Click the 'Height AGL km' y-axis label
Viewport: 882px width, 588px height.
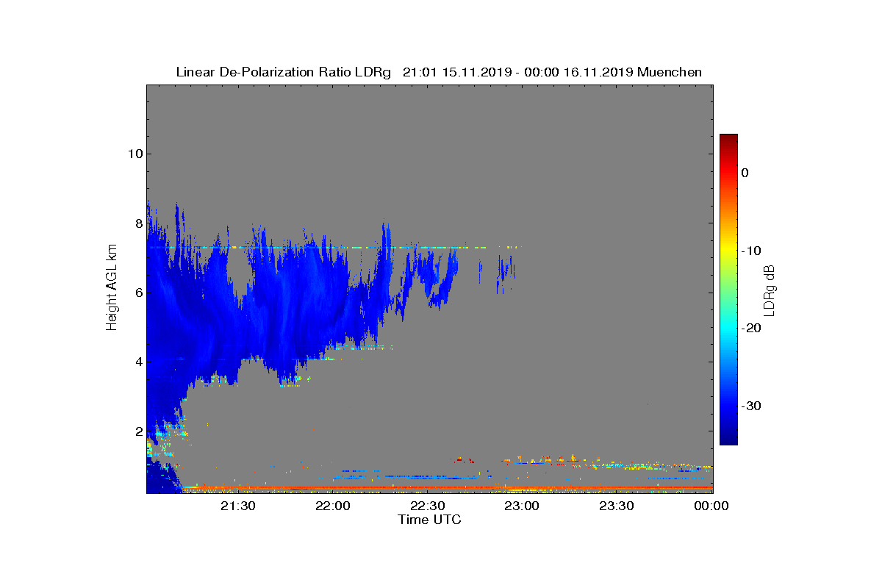tap(112, 289)
